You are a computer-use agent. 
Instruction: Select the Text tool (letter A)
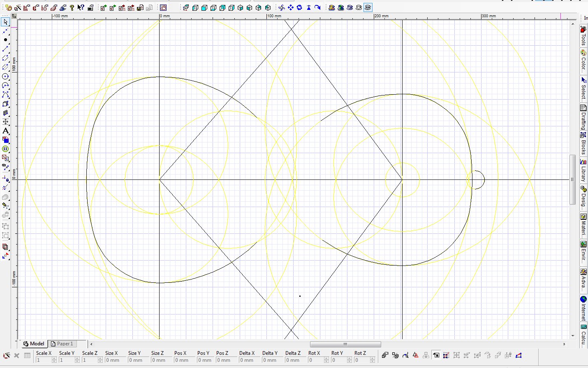5,131
